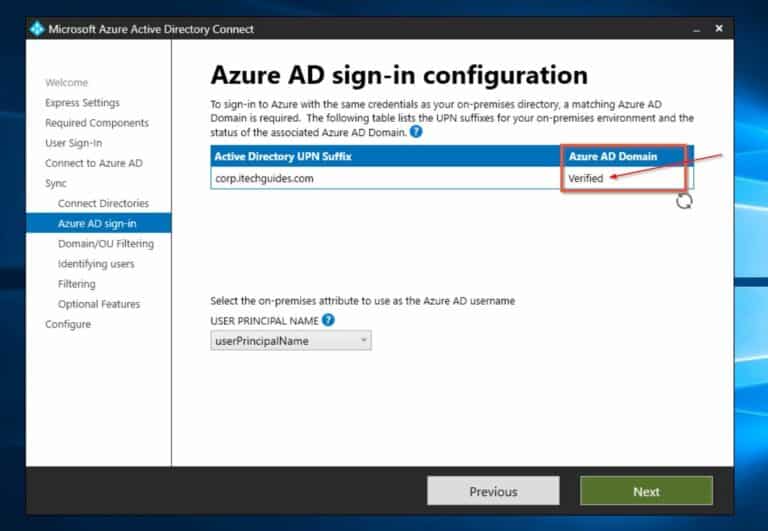Select the Sync step in sidebar
This screenshot has width=768, height=531.
click(55, 183)
